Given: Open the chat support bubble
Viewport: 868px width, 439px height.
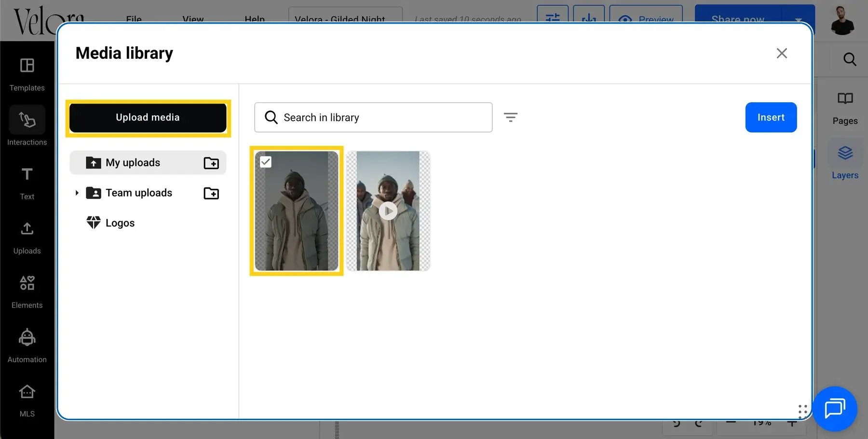Looking at the screenshot, I should click(x=835, y=409).
